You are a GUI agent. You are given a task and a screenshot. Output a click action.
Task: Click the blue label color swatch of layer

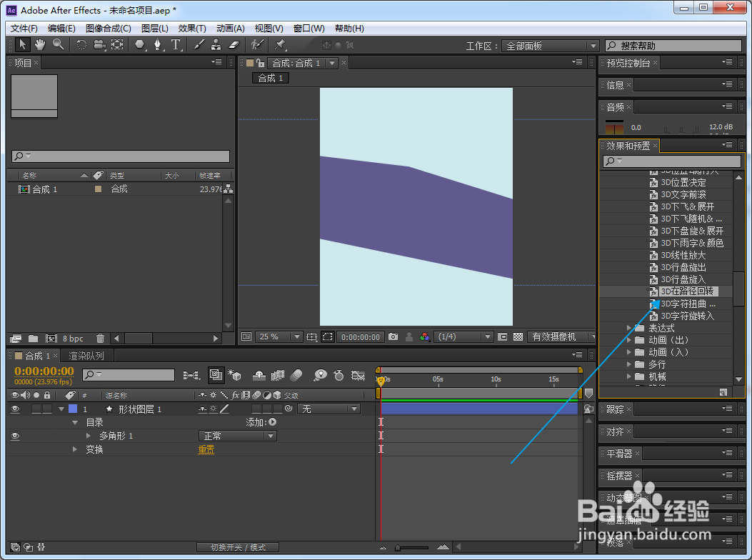click(73, 409)
